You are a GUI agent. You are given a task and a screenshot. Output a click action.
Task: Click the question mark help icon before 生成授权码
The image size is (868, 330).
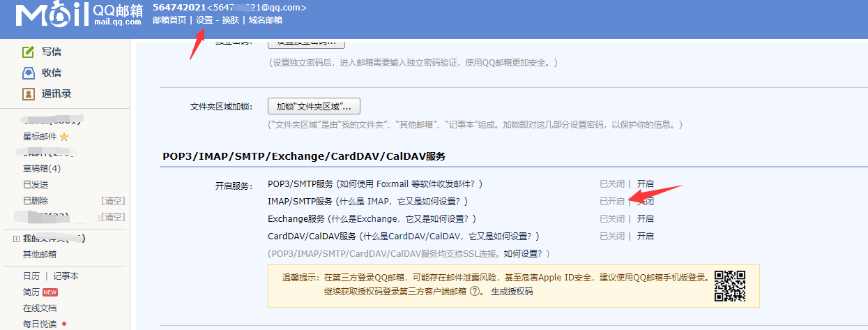[475, 292]
